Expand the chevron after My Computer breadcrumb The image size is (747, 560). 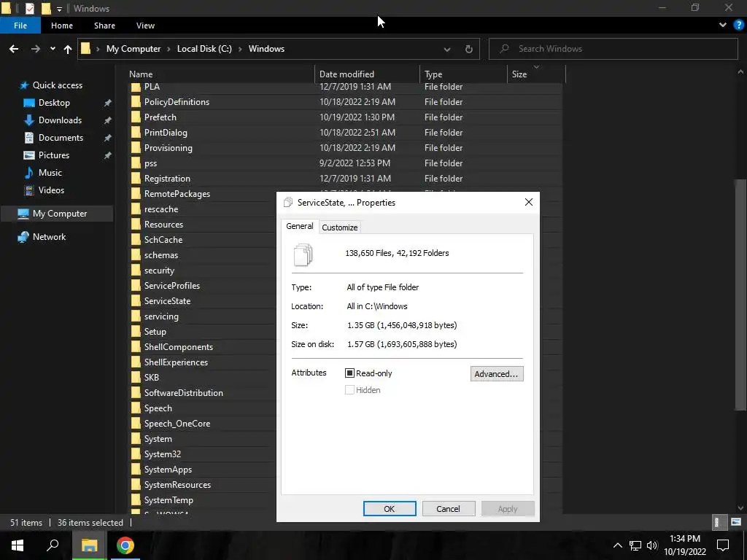point(169,49)
